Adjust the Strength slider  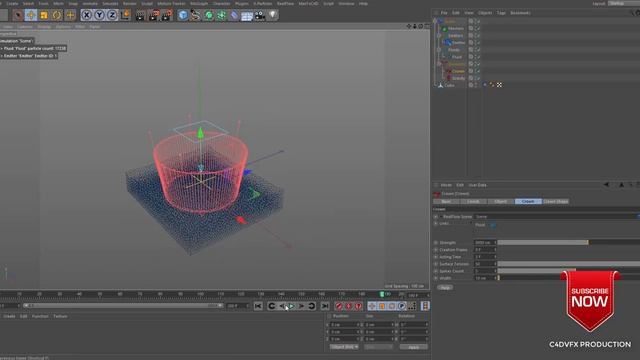click(x=569, y=242)
